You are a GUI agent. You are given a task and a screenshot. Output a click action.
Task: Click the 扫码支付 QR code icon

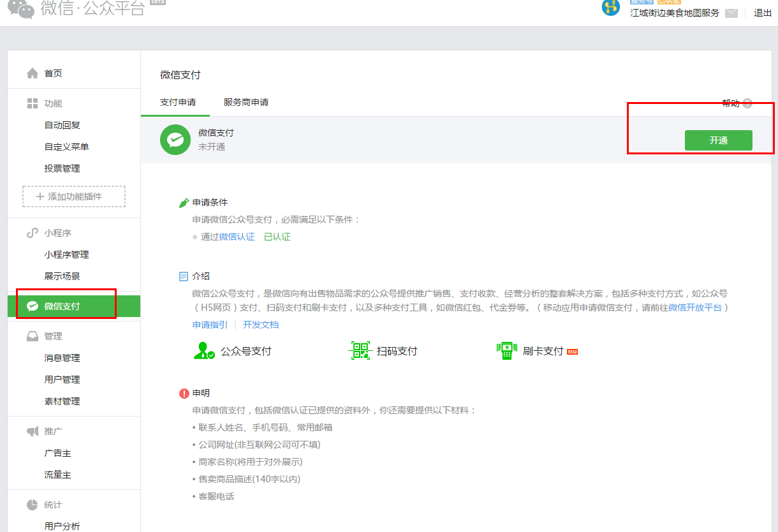click(x=360, y=351)
